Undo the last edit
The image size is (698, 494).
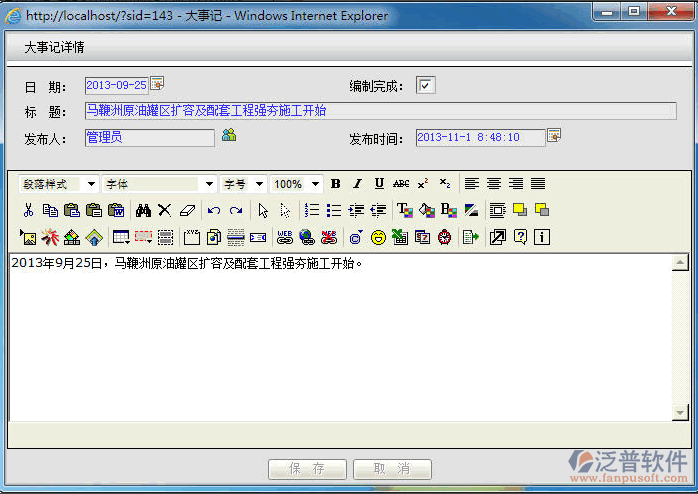pyautogui.click(x=214, y=210)
